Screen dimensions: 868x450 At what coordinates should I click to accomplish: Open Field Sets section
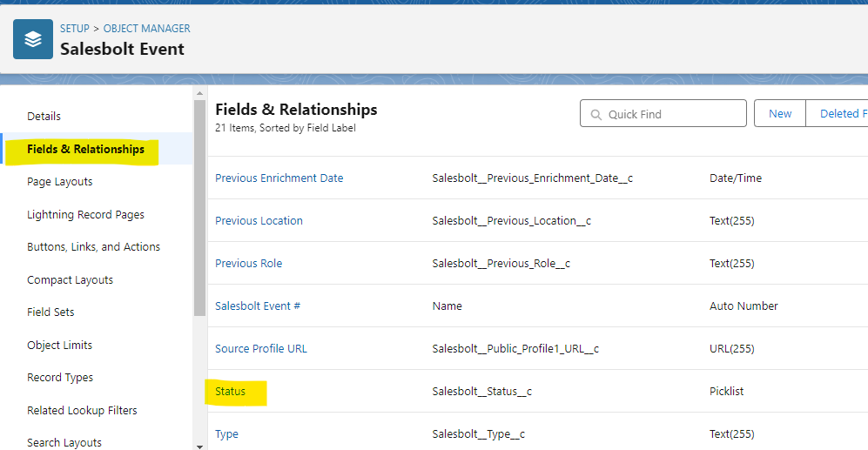pyautogui.click(x=50, y=312)
